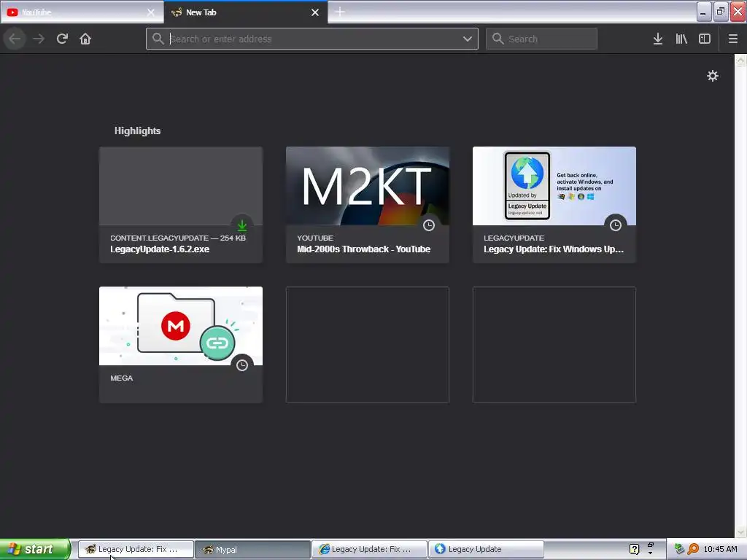This screenshot has height=560, width=747.
Task: Open the Library toolbar icon
Action: pos(681,39)
